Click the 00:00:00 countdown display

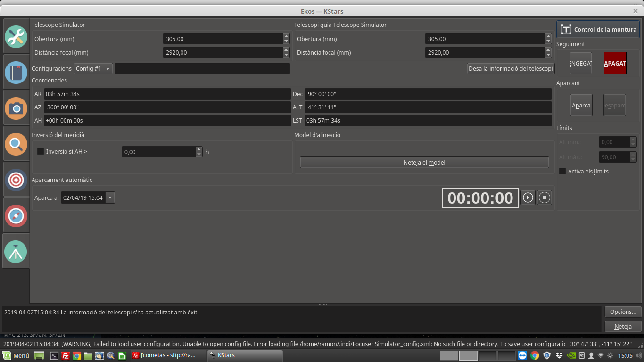click(x=480, y=198)
